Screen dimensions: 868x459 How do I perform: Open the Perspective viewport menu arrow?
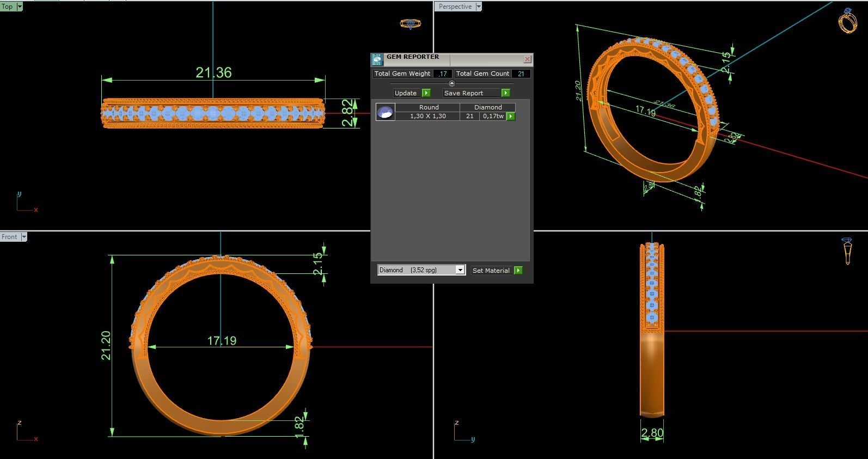pos(479,7)
